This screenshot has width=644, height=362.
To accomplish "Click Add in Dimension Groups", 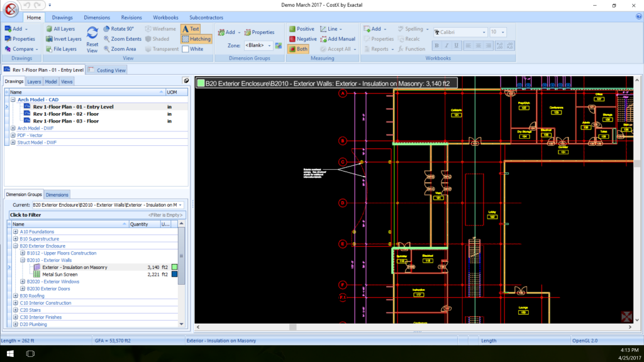I will pos(228,33).
